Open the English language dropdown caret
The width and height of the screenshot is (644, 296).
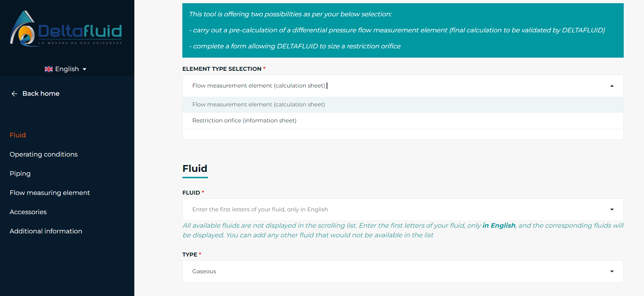[x=85, y=69]
